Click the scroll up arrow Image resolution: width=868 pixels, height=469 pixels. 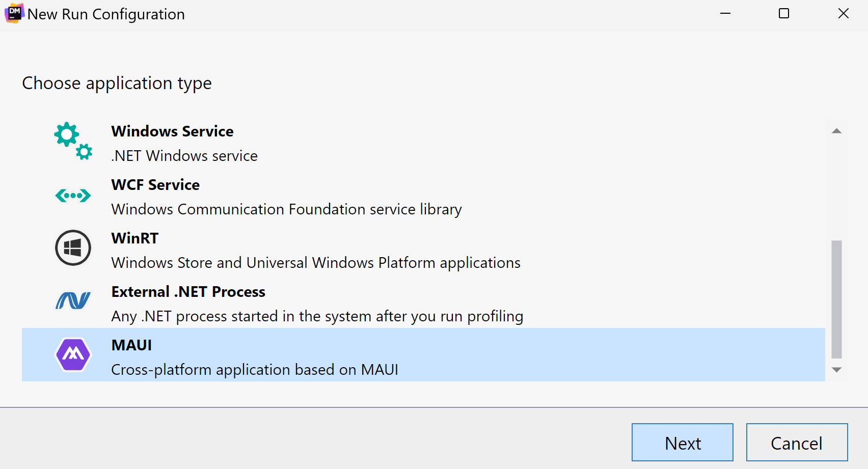pos(836,131)
